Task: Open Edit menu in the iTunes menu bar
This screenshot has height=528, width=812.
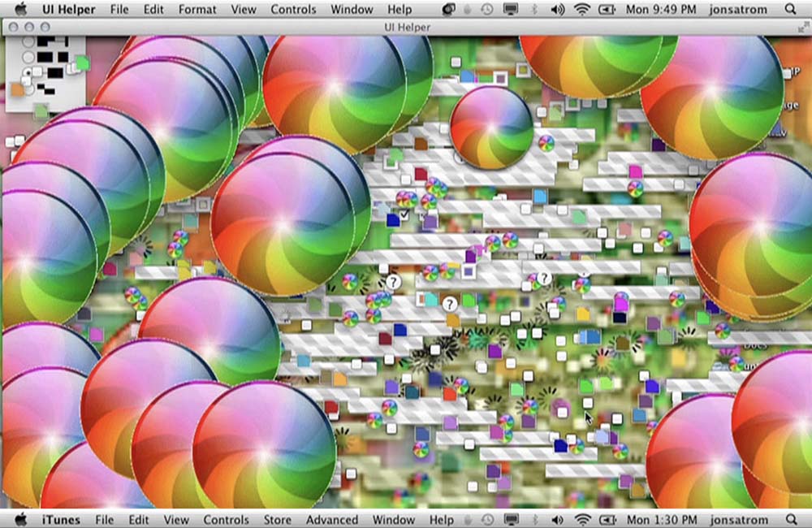Action: point(139,520)
